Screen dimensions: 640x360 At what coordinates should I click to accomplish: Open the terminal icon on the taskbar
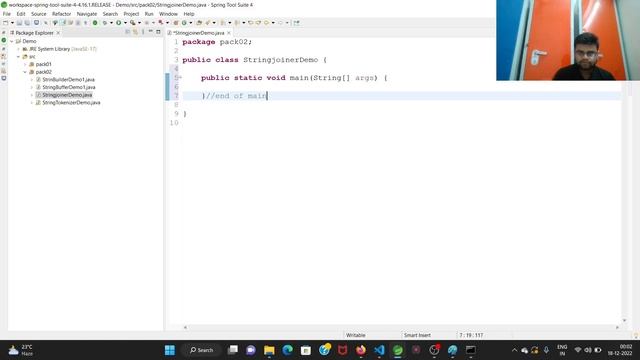click(471, 350)
